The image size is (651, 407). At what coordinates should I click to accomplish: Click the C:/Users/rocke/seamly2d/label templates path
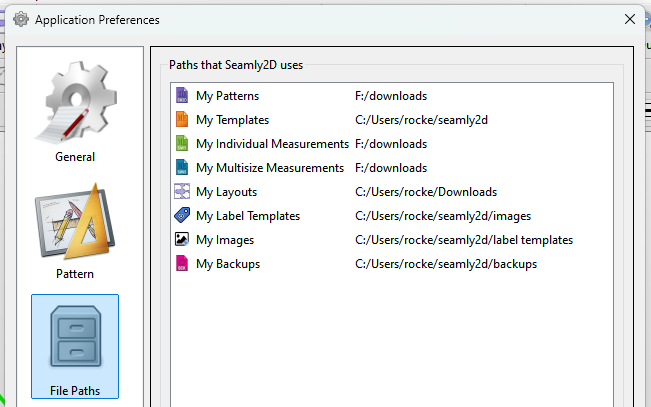pyautogui.click(x=464, y=240)
